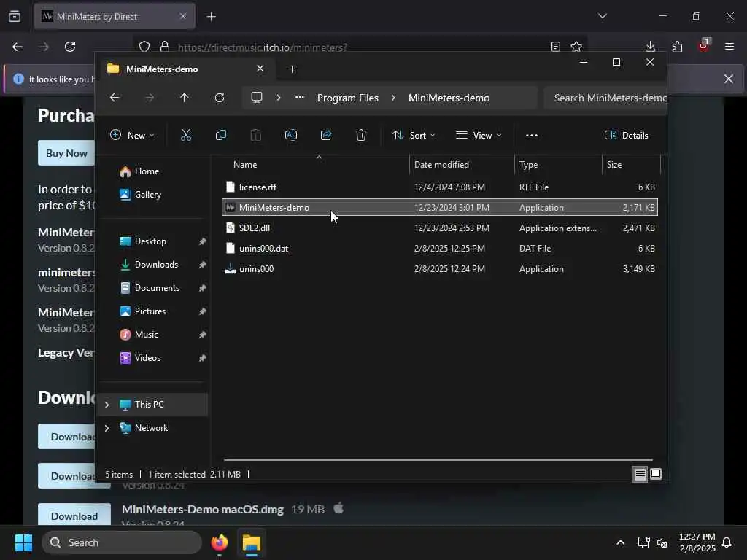This screenshot has width=747, height=560.
Task: Open the See more ellipsis menu in toolbar
Action: (x=532, y=135)
